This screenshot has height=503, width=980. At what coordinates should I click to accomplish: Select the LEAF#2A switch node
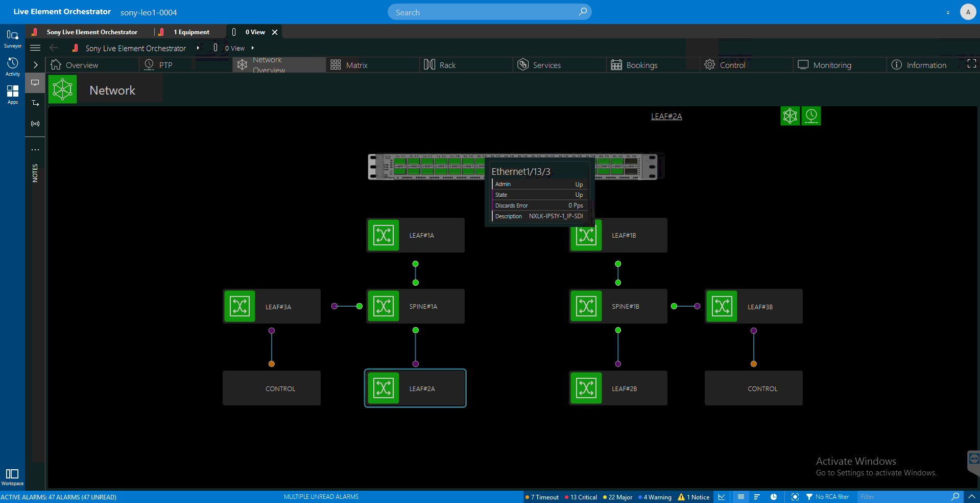coord(415,388)
